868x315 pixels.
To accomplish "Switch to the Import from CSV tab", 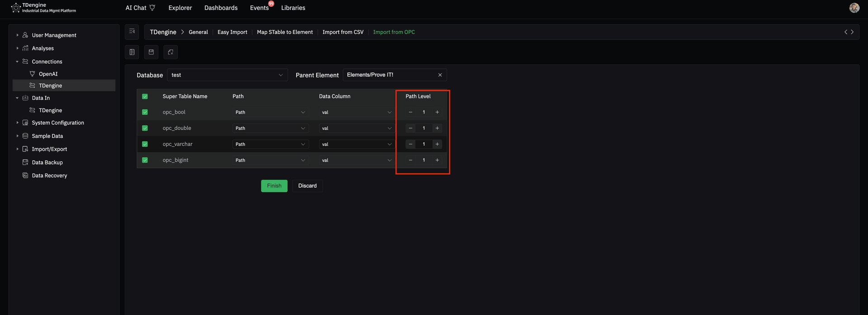I will tap(343, 32).
